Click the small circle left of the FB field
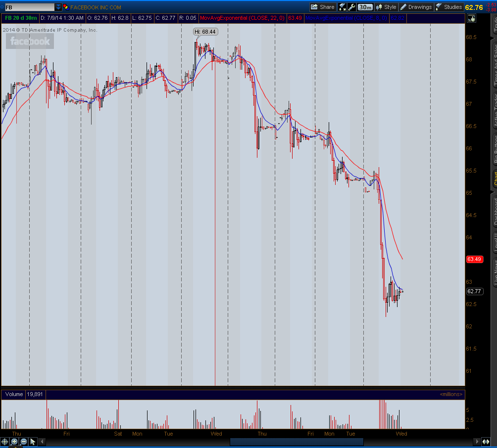Screen dimensions: 497x448 point(2,7)
